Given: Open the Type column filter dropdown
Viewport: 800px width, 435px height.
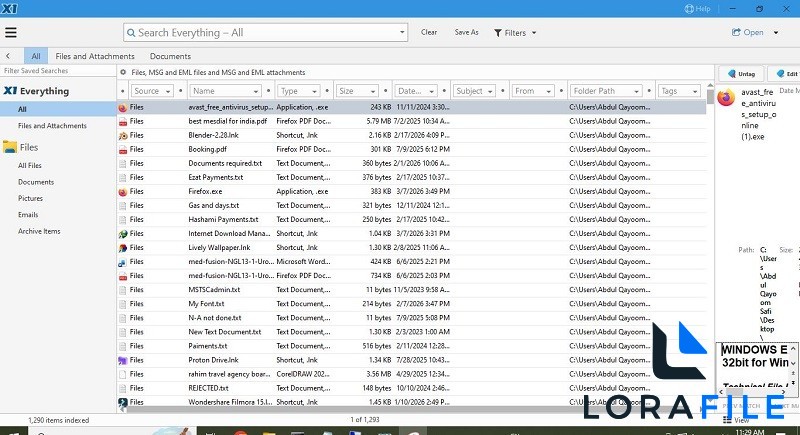Looking at the screenshot, I should (314, 91).
